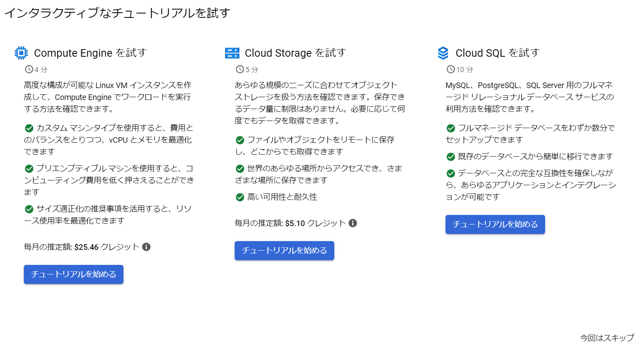
Task: Click info icon next to $25.46 credit
Action: click(x=147, y=247)
